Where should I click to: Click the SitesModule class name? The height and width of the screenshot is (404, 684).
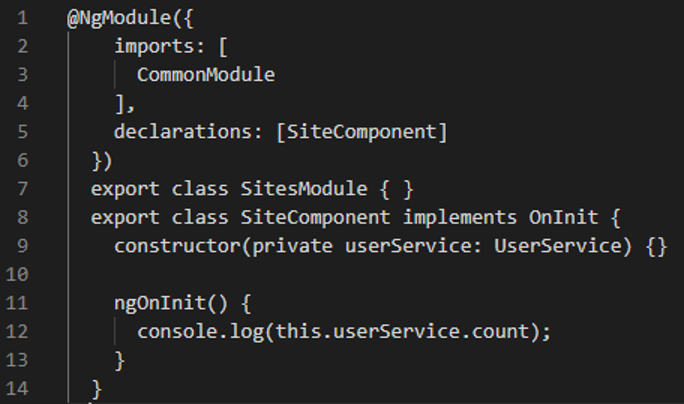(304, 189)
